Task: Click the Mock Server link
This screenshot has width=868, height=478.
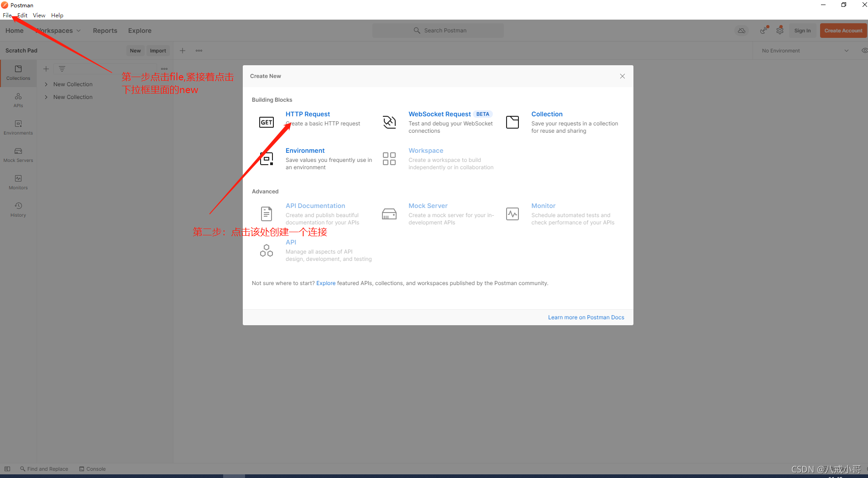Action: pos(428,206)
